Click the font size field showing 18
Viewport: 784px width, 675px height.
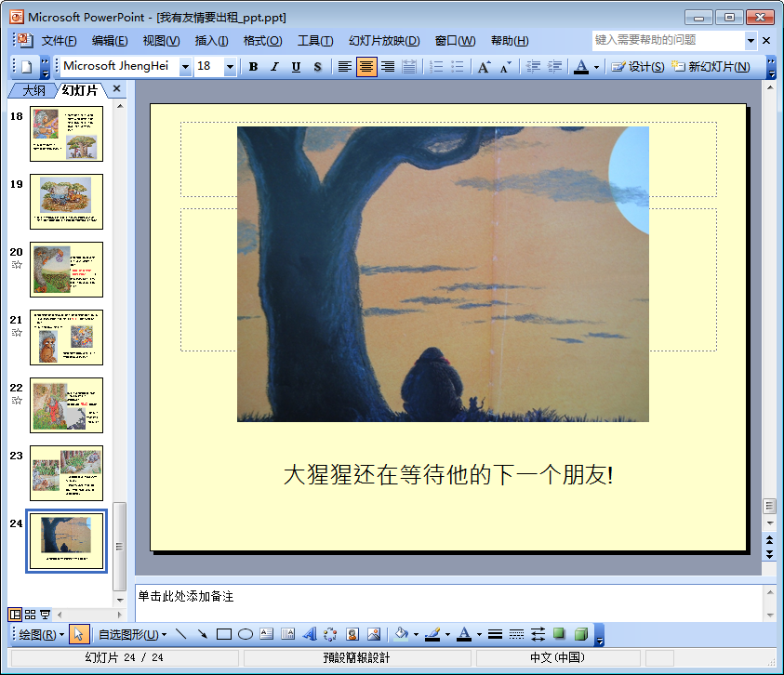[209, 66]
